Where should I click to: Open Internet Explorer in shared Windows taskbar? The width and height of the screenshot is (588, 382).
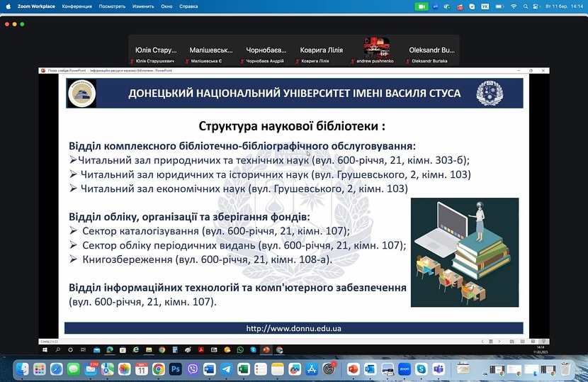136,349
